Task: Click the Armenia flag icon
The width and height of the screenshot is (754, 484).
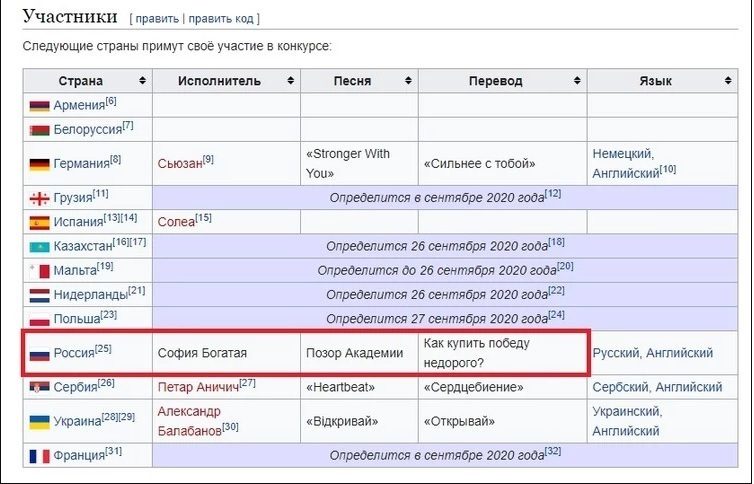Action: [39, 106]
